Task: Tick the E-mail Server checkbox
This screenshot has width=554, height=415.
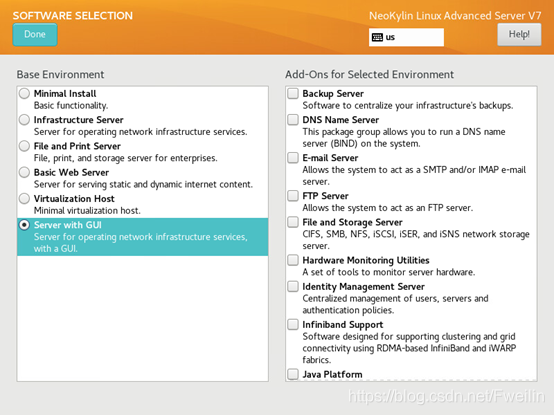Action: [293, 158]
